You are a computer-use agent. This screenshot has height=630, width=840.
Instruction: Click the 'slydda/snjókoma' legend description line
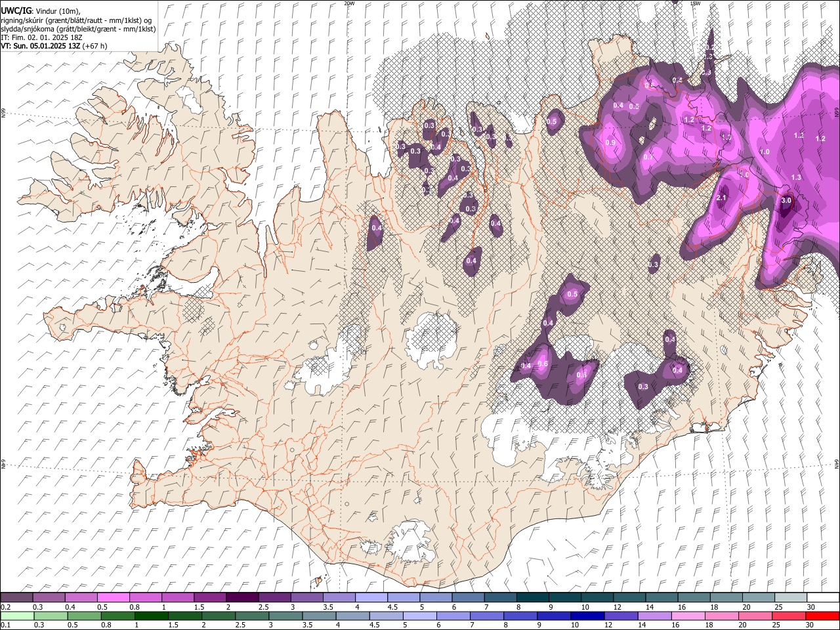pyautogui.click(x=78, y=29)
